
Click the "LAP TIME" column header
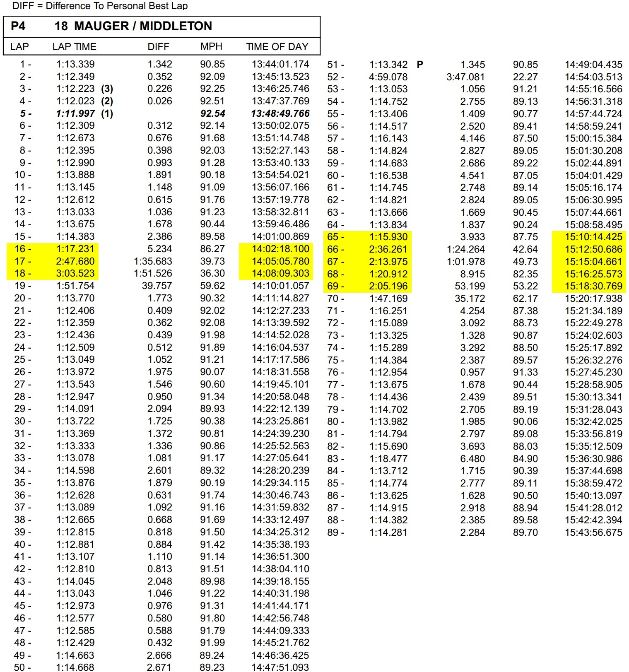click(x=74, y=47)
